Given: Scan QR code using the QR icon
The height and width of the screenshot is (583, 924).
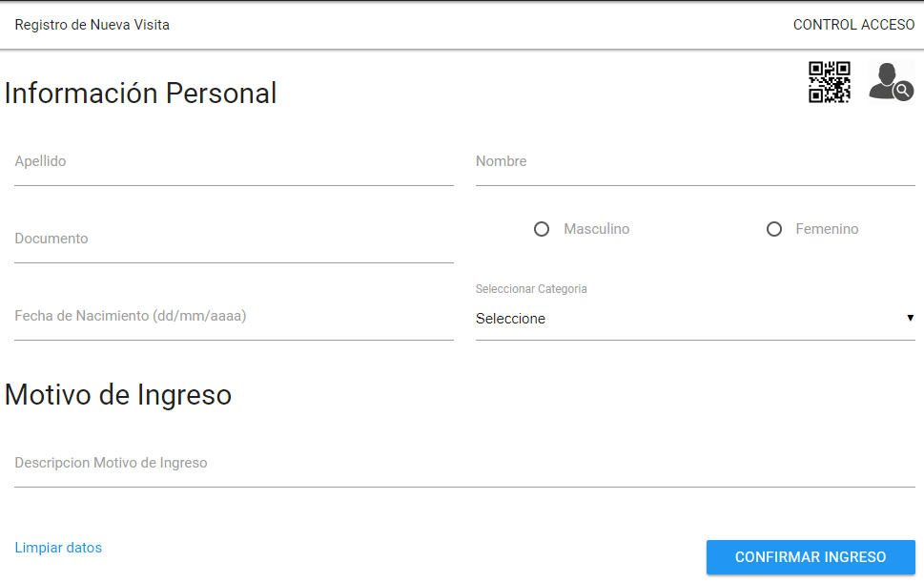Looking at the screenshot, I should point(829,82).
